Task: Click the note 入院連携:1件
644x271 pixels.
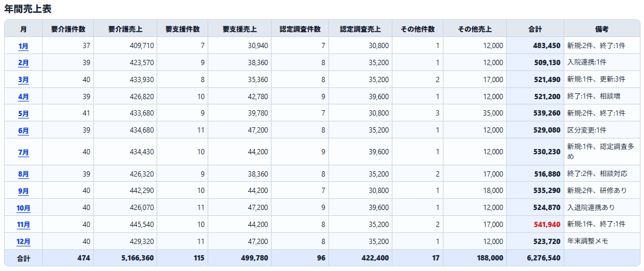Action: pyautogui.click(x=587, y=62)
